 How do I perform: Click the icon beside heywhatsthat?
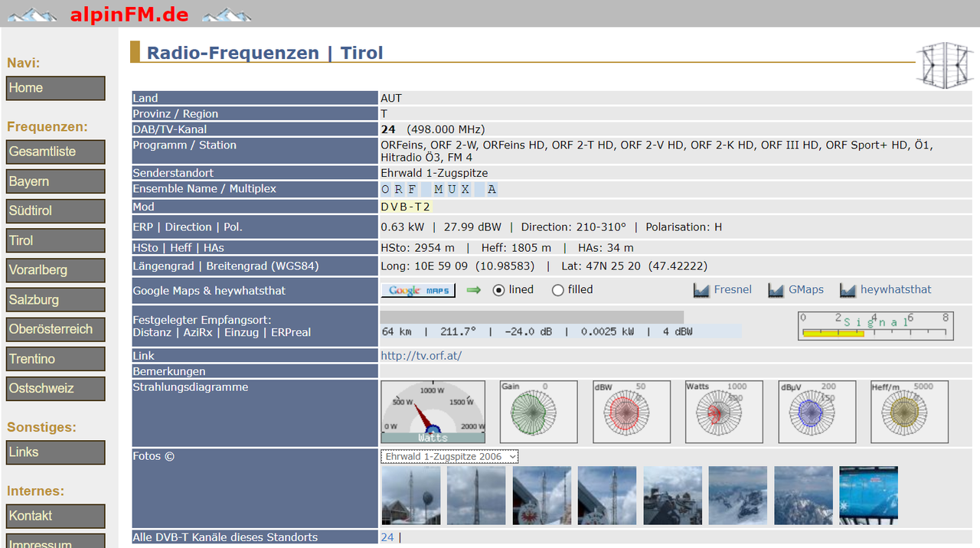pos(848,290)
